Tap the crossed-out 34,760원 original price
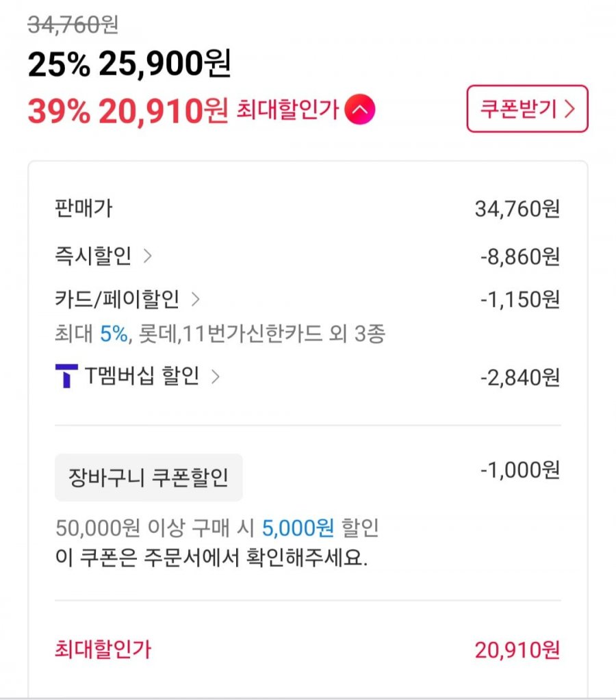Image resolution: width=616 pixels, height=700 pixels. coord(73,25)
